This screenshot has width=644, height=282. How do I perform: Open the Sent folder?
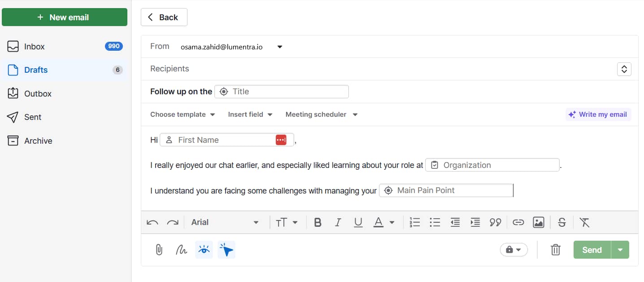point(31,117)
